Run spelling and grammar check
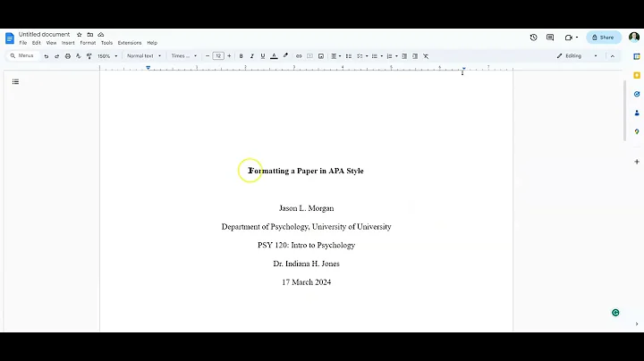This screenshot has width=644, height=361. pyautogui.click(x=79, y=56)
